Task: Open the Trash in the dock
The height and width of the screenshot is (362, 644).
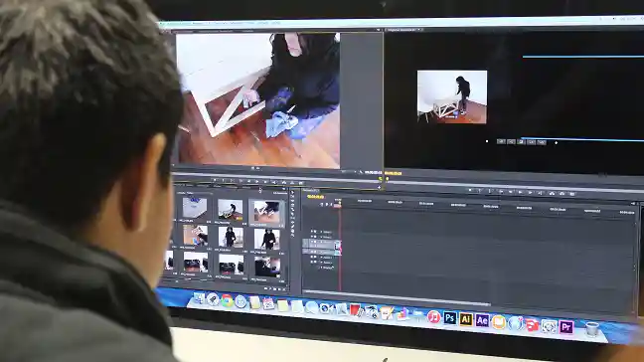Action: click(592, 329)
